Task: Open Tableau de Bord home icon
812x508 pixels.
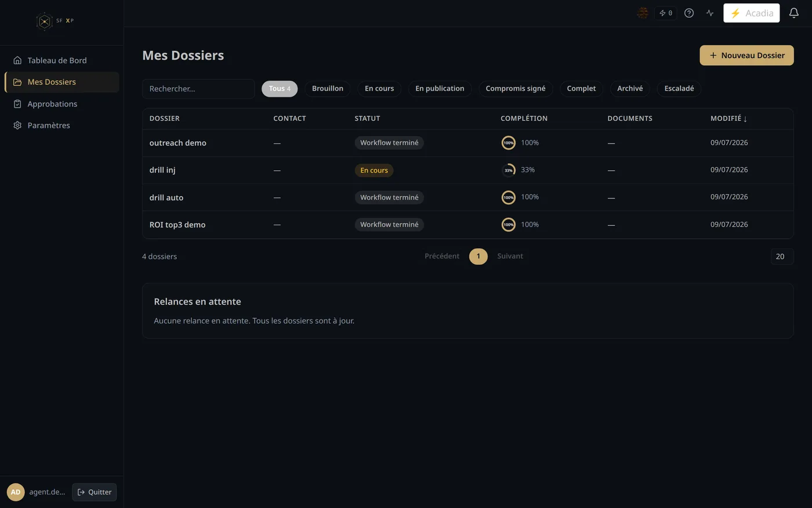Action: (17, 60)
